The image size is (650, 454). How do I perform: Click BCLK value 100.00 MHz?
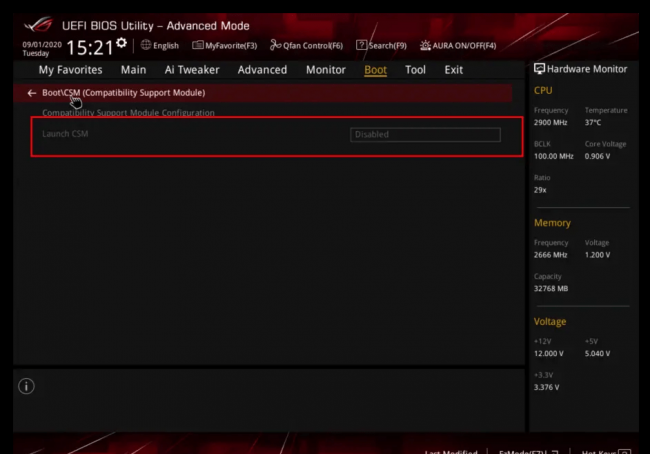[554, 156]
